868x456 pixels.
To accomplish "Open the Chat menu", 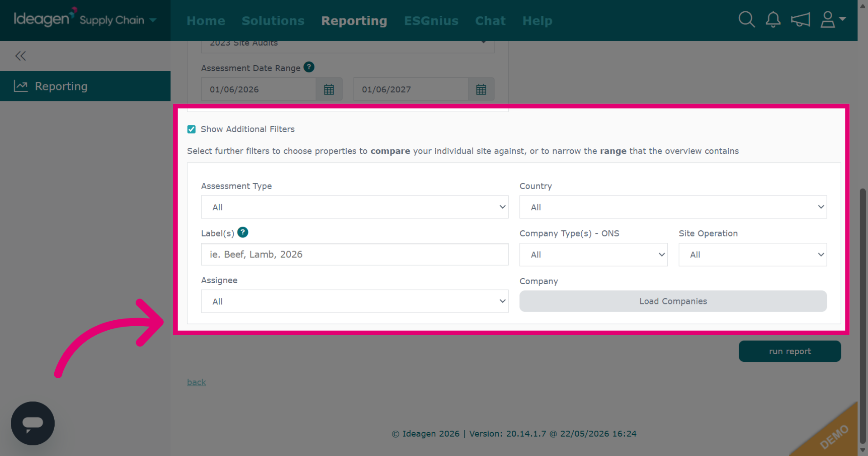I will pyautogui.click(x=490, y=21).
